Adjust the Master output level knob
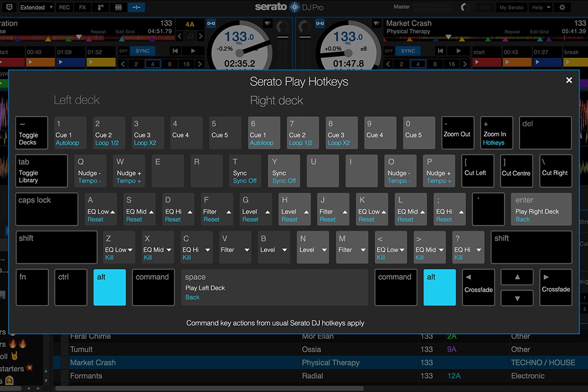This screenshot has height=392, width=588. click(464, 6)
